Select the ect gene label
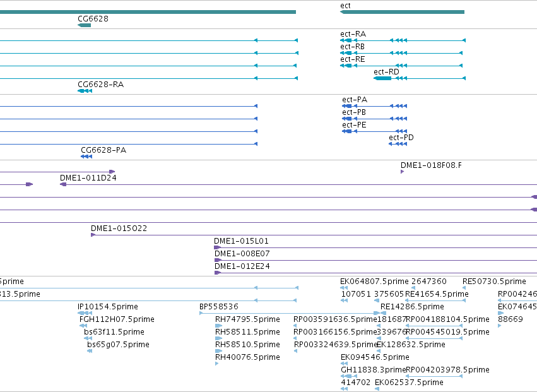 click(x=345, y=6)
